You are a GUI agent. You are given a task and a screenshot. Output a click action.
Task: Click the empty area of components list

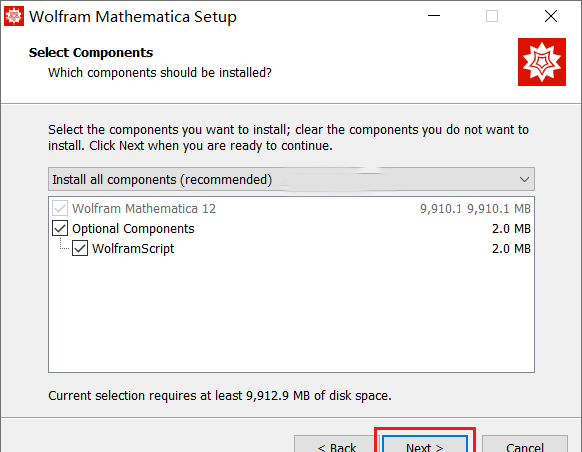[291, 315]
